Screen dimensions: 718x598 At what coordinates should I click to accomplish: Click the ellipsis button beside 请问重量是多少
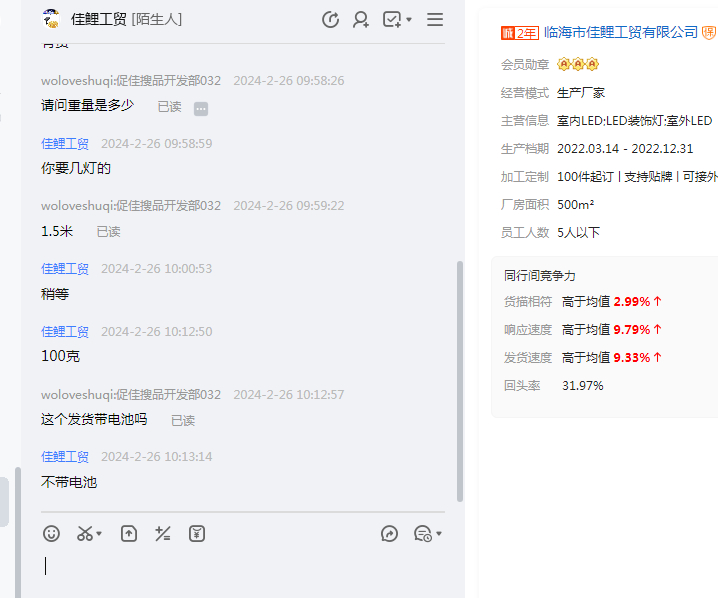(201, 108)
